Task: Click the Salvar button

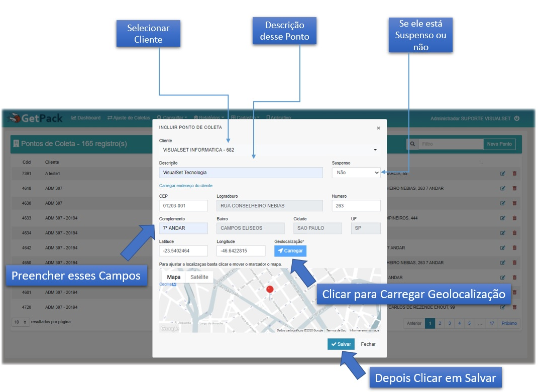Action: click(x=341, y=344)
